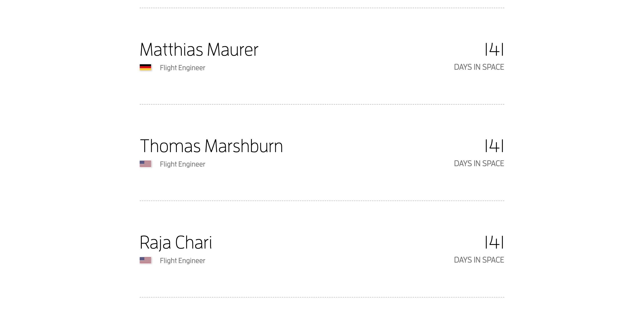Click the 141 days count for Thomas Marshburn
The image size is (644, 321).
click(494, 146)
